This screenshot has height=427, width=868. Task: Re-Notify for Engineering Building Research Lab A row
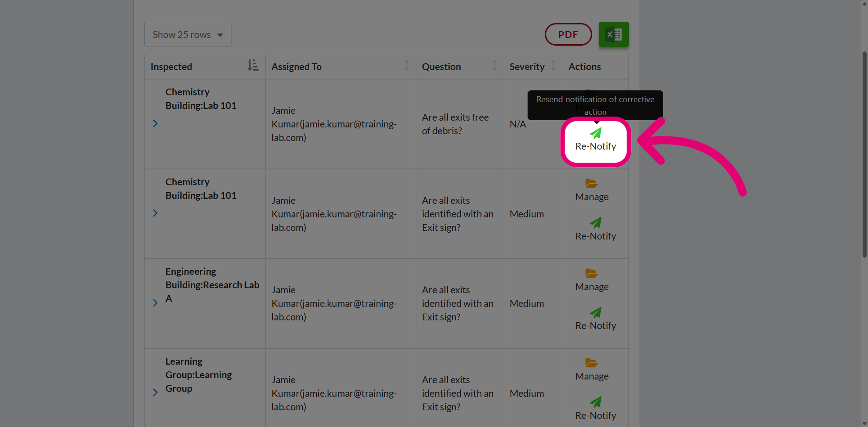[595, 319]
